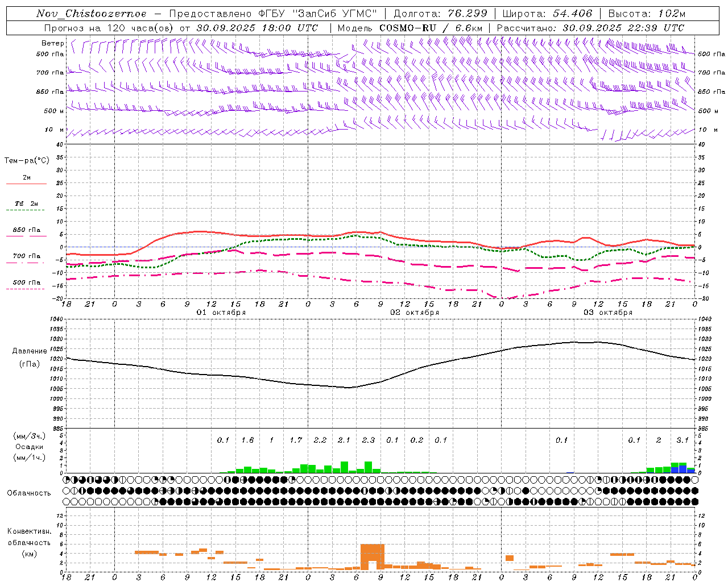Select the Давление pressure panel label

tap(30, 351)
